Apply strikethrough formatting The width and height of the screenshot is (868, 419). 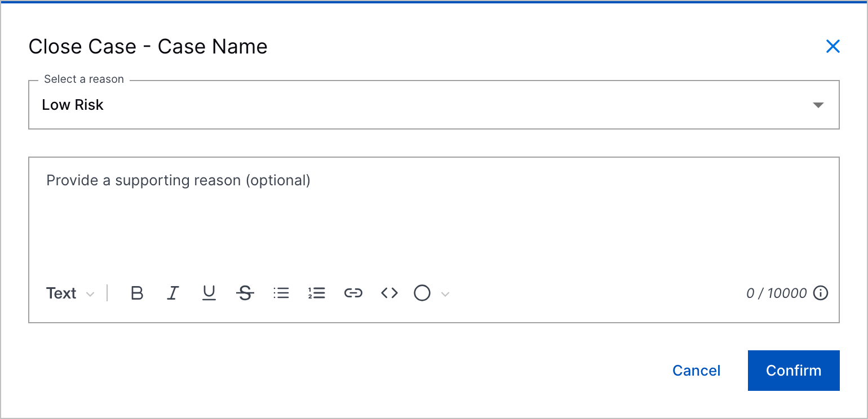click(x=245, y=293)
